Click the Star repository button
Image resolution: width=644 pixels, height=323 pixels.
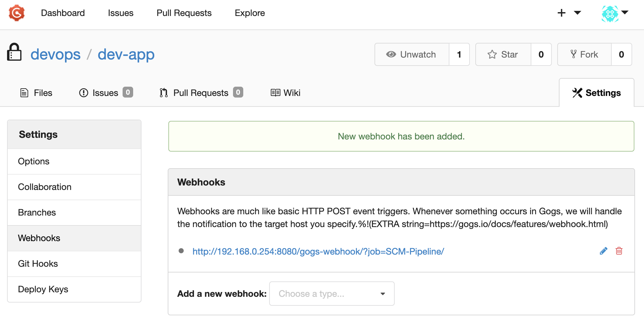503,54
